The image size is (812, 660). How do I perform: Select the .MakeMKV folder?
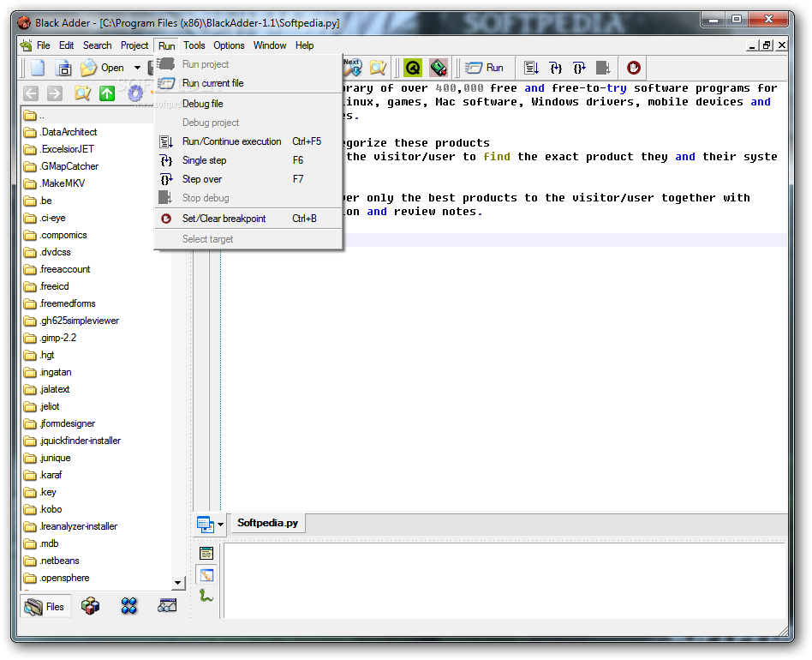click(54, 183)
